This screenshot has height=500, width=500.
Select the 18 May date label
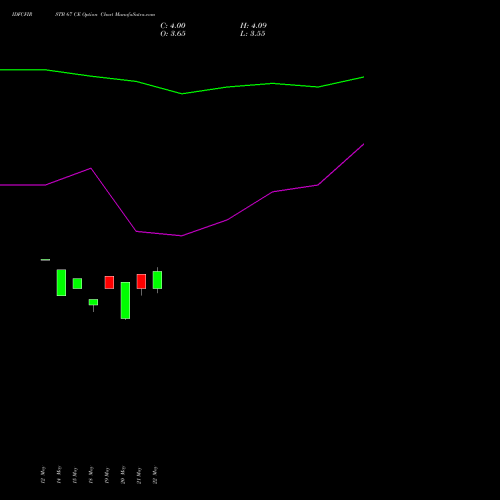pyautogui.click(x=91, y=475)
